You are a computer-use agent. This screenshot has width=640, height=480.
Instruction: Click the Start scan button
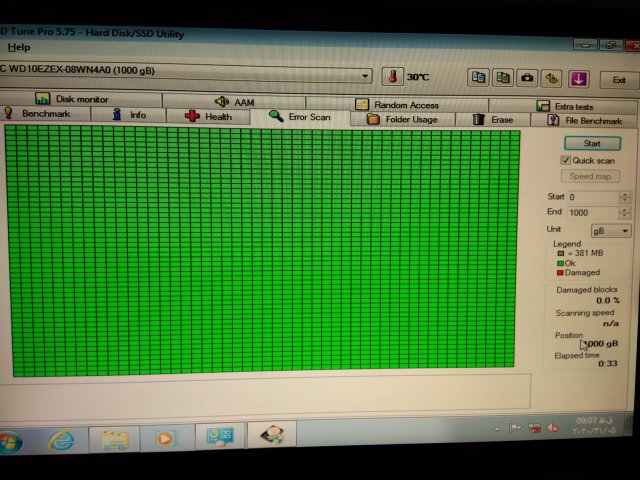click(x=592, y=143)
